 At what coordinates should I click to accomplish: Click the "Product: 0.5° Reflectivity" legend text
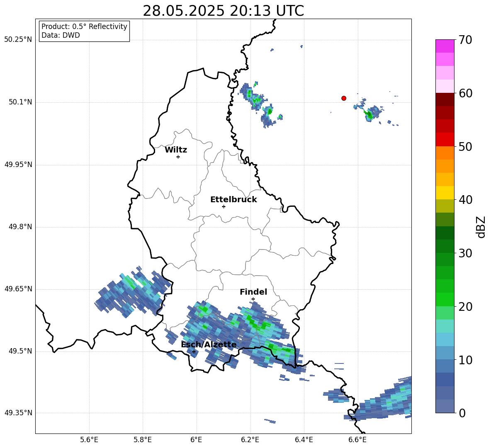(84, 27)
